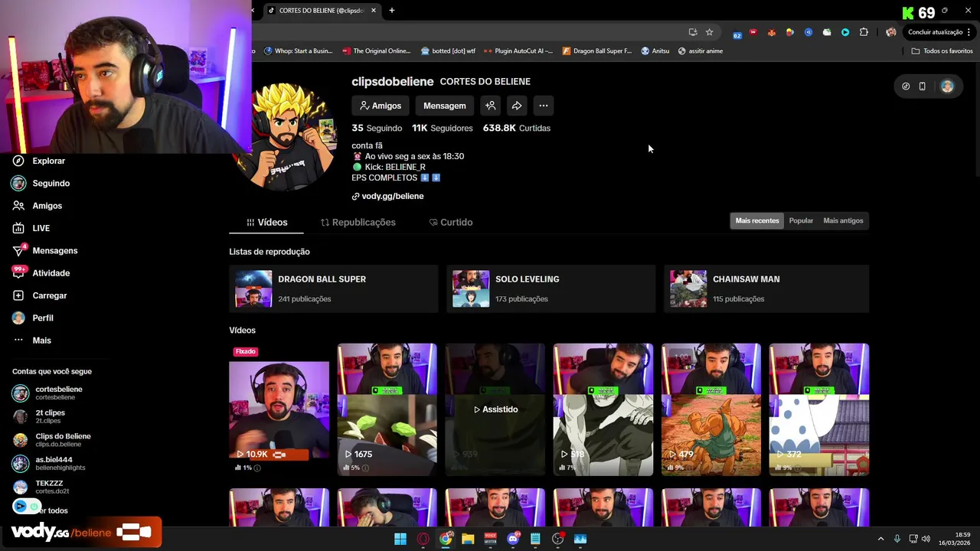View the 35 Seguindo list
Screen dimensions: 980x551
coord(377,128)
